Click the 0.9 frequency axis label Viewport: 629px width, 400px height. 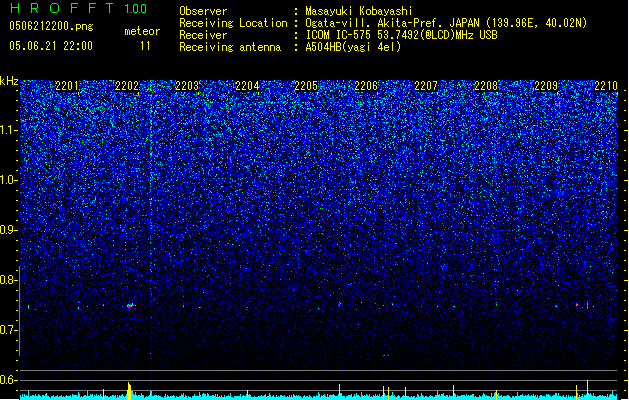pos(9,230)
